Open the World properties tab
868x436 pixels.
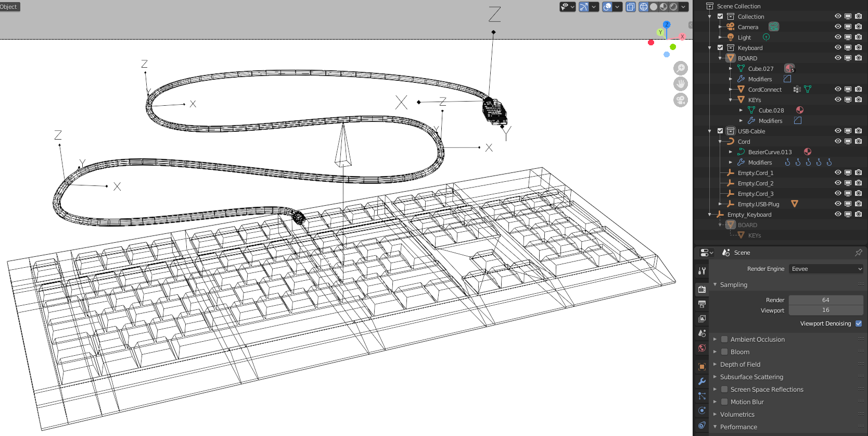[702, 348]
